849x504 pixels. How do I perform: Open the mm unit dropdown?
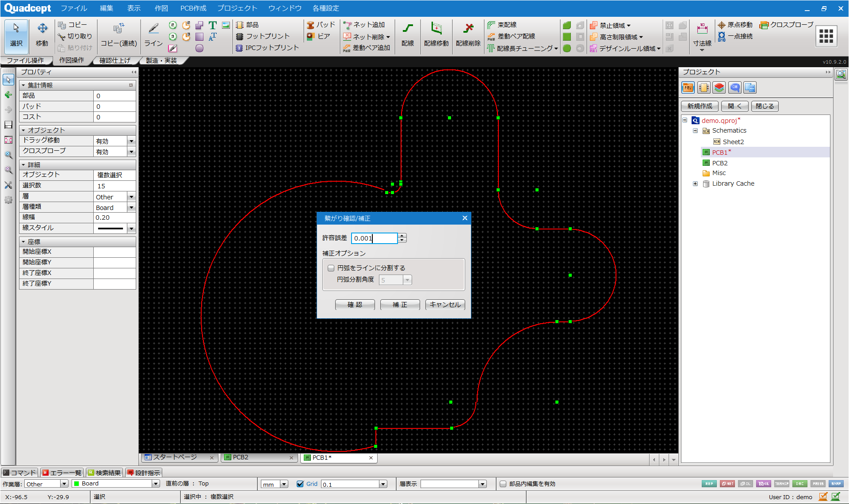click(x=284, y=484)
